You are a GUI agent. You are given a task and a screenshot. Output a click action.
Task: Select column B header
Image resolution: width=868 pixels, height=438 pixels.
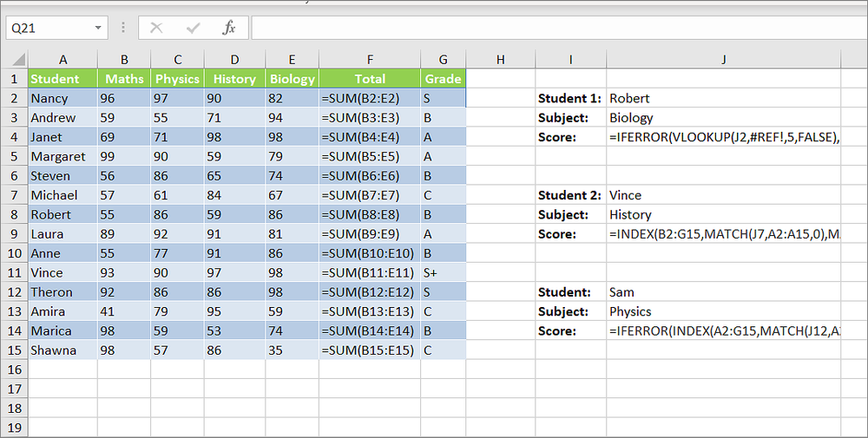coord(124,60)
